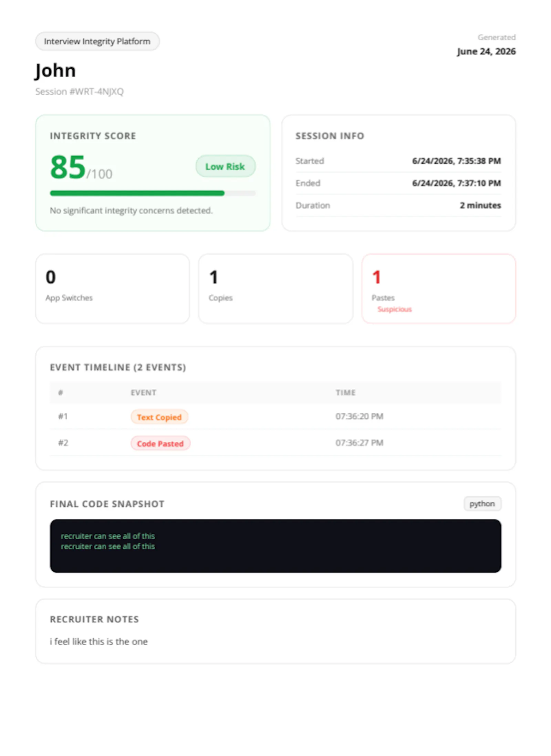
Task: Click the Ended label
Action: click(308, 183)
